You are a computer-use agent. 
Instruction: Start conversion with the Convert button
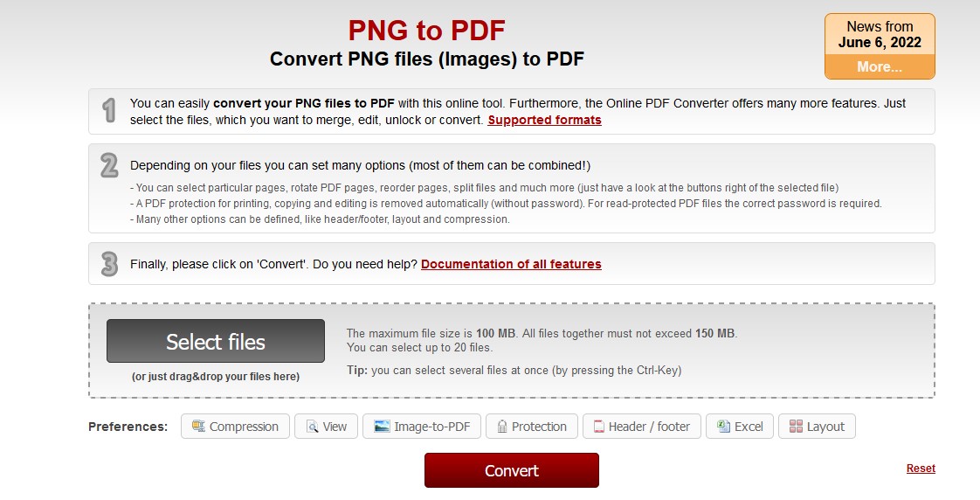(x=512, y=470)
